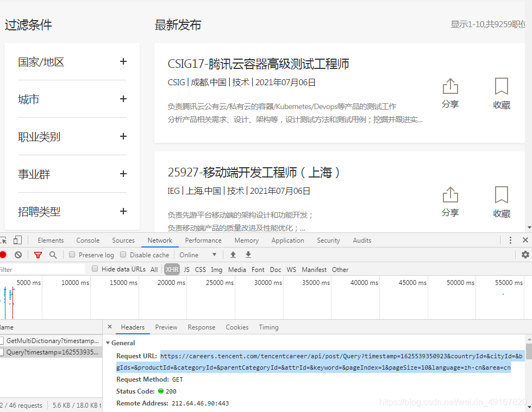Image resolution: width=532 pixels, height=412 pixels.
Task: Open the Application tab
Action: pyautogui.click(x=287, y=240)
